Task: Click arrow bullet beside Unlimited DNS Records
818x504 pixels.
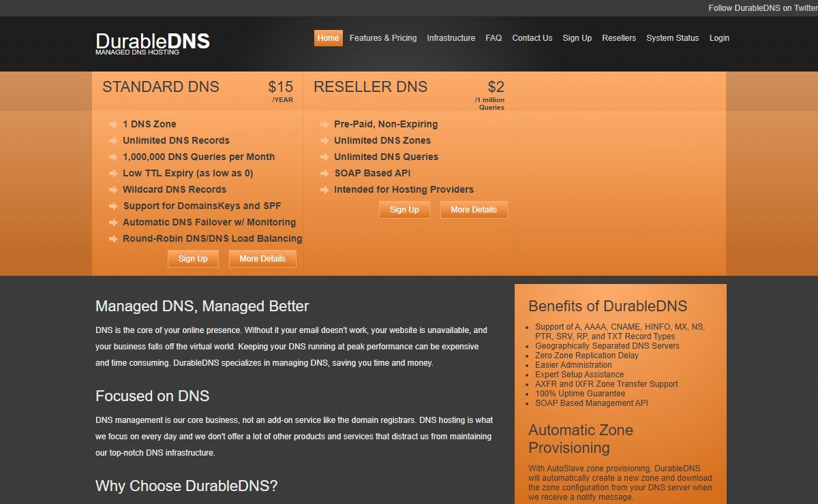Action: pos(113,141)
